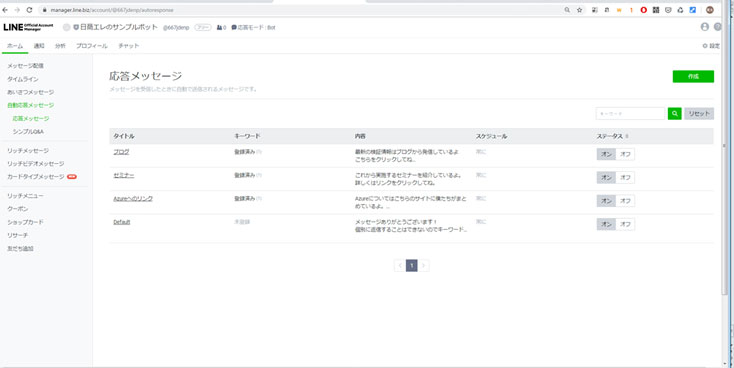Switch to the 通知 tab

point(39,46)
